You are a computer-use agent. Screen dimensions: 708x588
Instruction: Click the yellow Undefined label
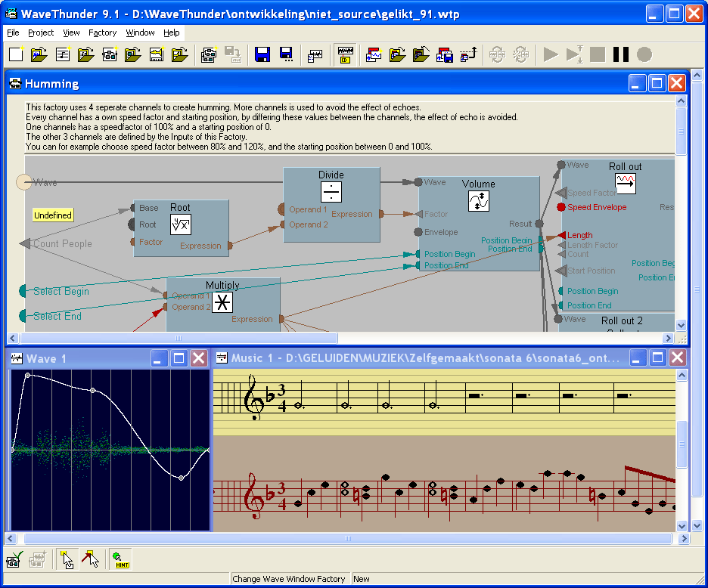pos(53,215)
